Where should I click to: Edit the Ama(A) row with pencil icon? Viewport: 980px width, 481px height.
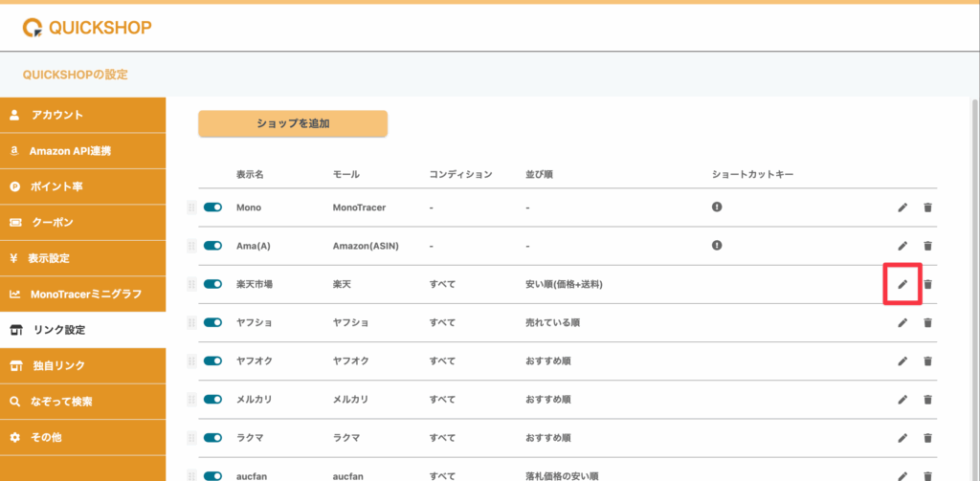[902, 246]
